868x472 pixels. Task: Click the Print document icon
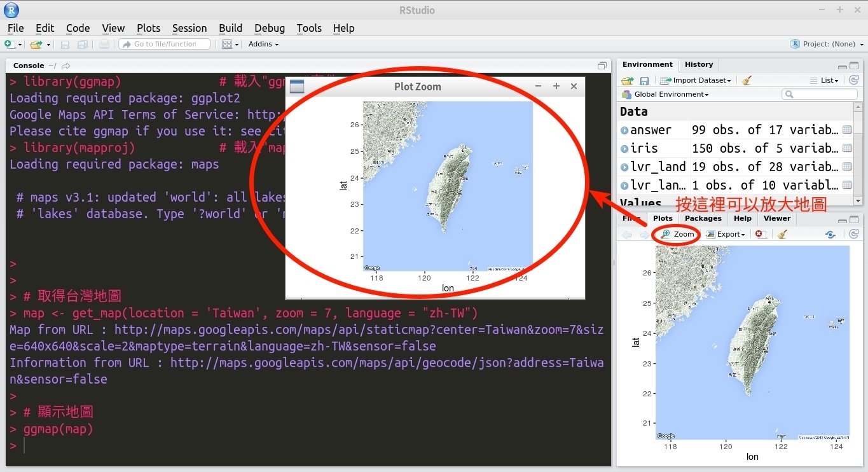click(x=104, y=45)
